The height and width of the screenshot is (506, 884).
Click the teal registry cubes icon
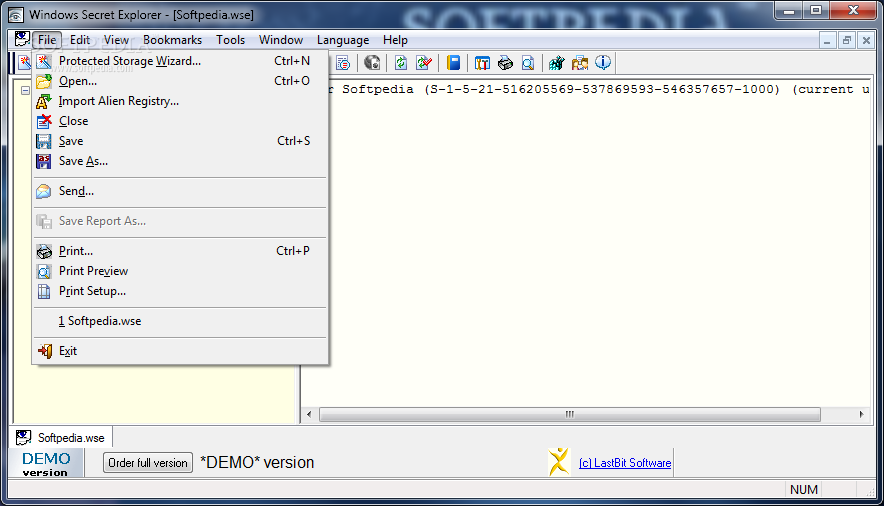(x=556, y=63)
